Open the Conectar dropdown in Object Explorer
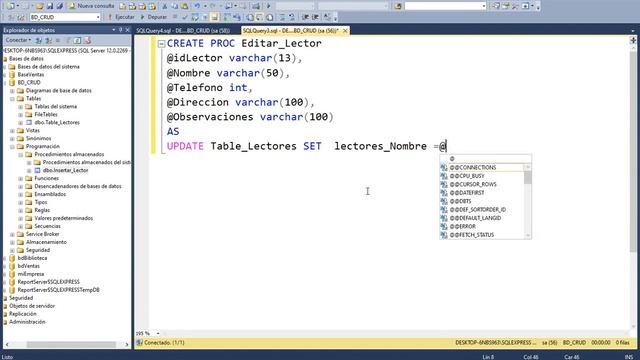The height and width of the screenshot is (360, 640). [x=18, y=40]
